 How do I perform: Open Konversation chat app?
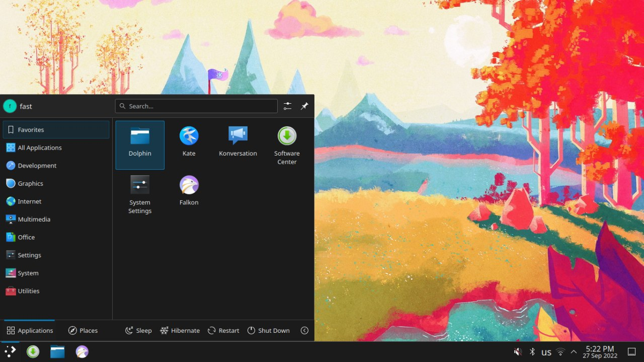point(238,143)
